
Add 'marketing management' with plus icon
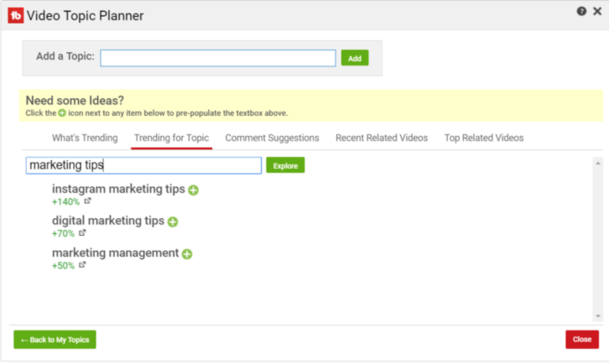[x=187, y=253]
